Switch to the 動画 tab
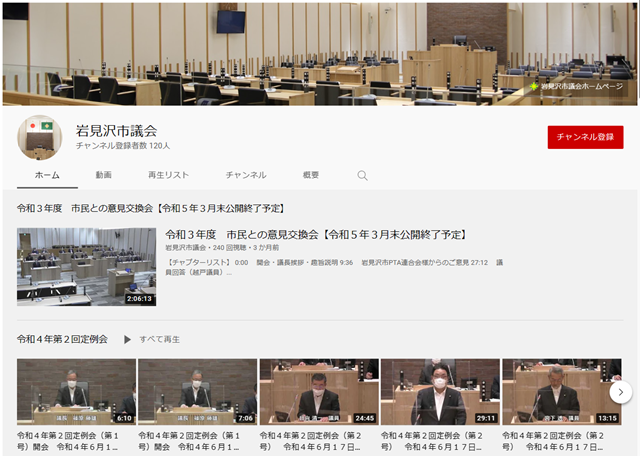640x456 pixels. click(103, 175)
